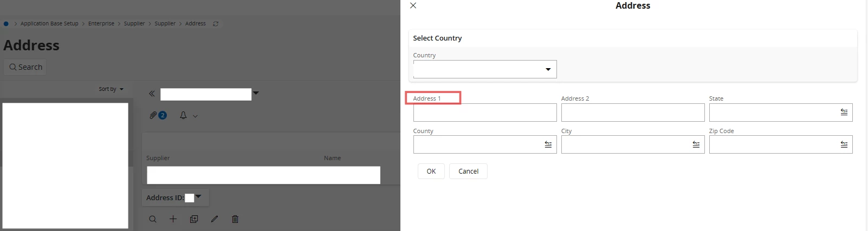Expand the Address ID selector dropdown

point(198,196)
